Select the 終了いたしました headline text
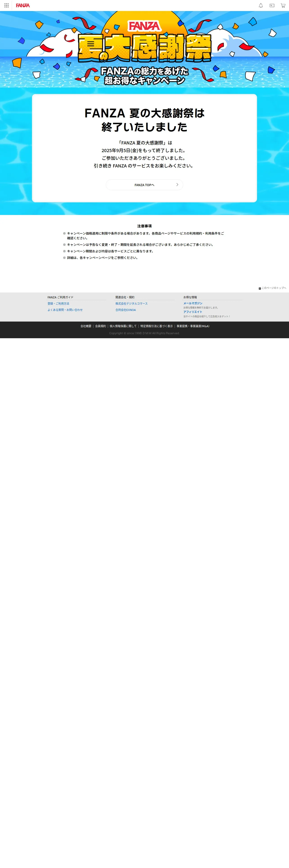The width and height of the screenshot is (289, 868). pos(144,127)
